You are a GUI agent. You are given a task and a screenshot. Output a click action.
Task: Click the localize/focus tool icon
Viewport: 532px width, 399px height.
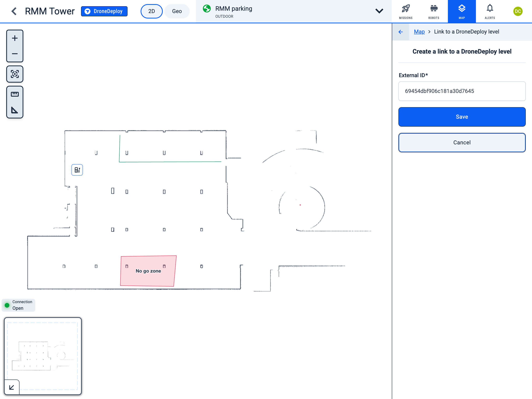point(15,74)
